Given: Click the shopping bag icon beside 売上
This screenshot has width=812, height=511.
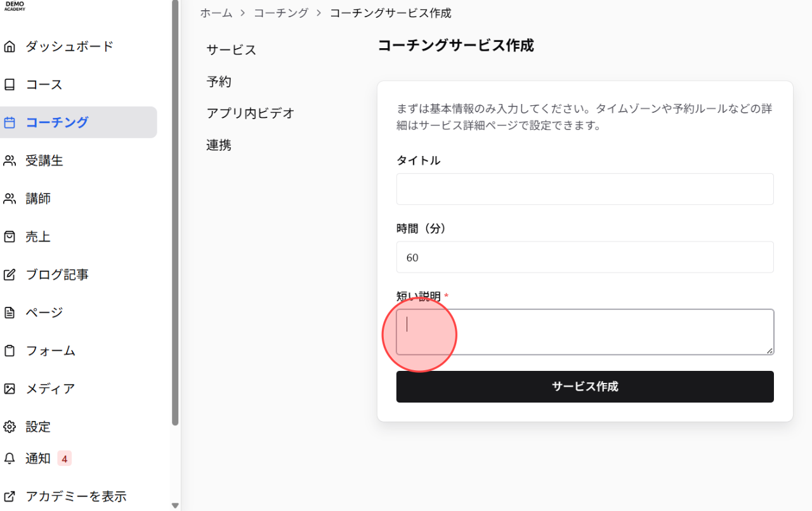Looking at the screenshot, I should tap(10, 236).
